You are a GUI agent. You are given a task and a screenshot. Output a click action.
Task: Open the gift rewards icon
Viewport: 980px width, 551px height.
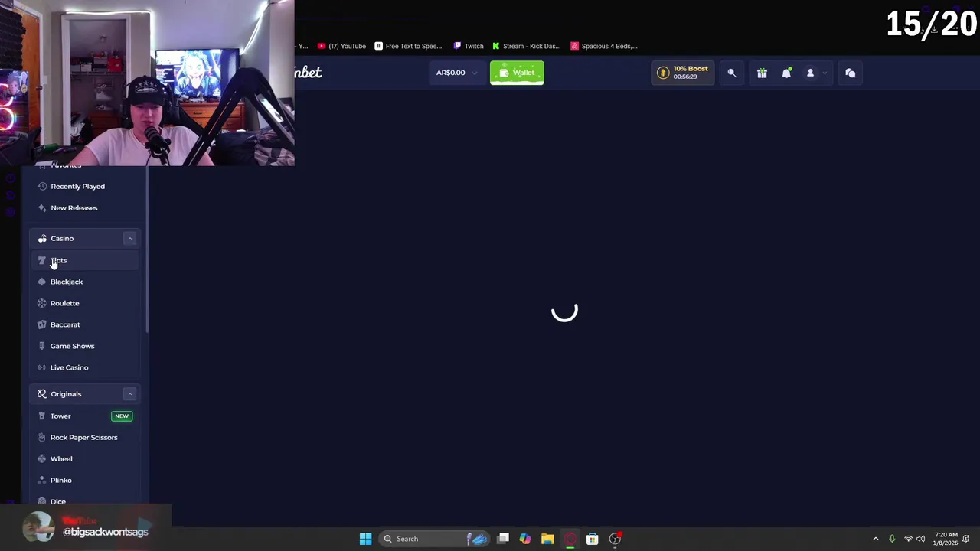pyautogui.click(x=762, y=73)
